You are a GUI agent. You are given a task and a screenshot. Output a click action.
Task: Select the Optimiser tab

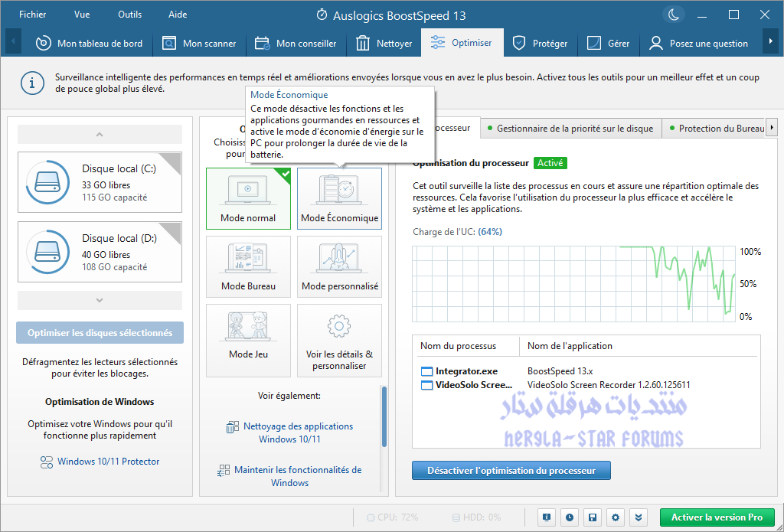462,43
